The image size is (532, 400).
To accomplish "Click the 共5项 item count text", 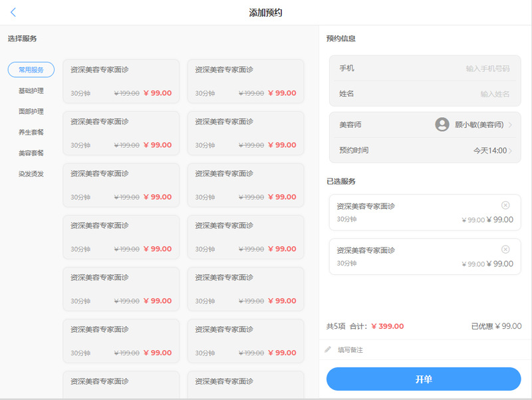I will click(x=336, y=326).
